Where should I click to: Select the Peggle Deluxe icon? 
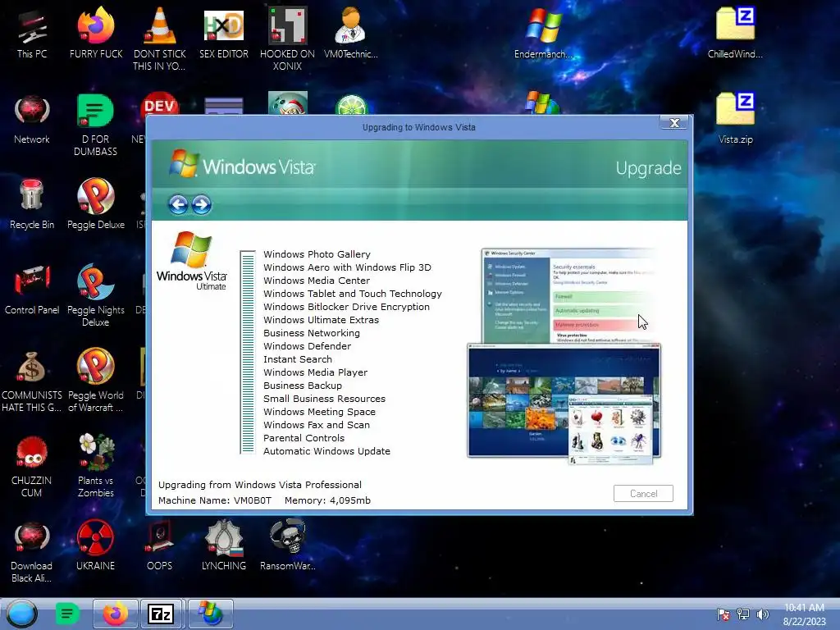point(96,204)
